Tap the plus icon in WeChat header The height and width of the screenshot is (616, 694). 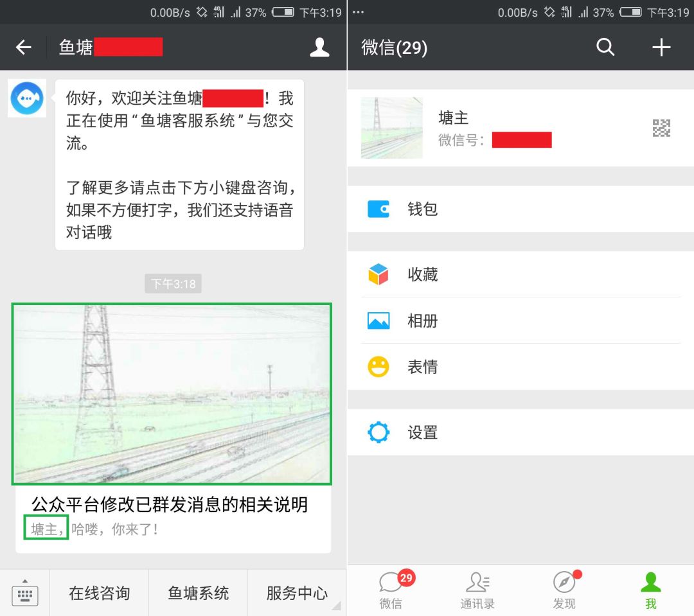click(661, 47)
